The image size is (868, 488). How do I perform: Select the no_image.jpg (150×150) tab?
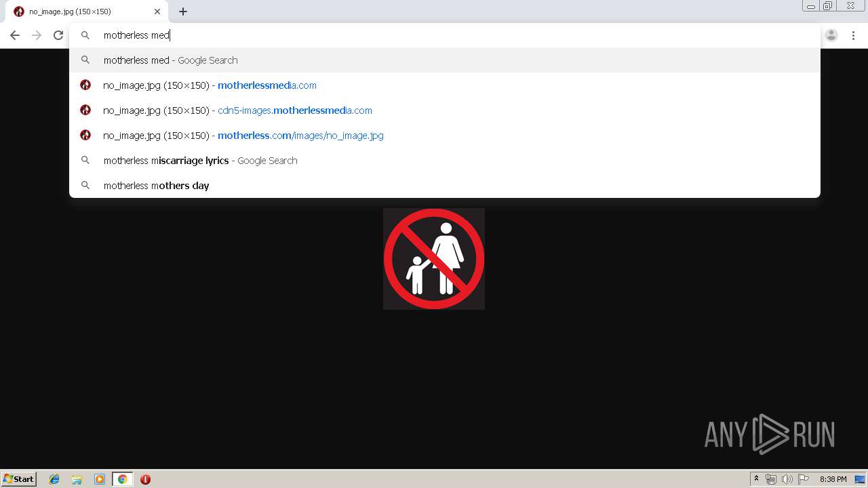(x=87, y=12)
